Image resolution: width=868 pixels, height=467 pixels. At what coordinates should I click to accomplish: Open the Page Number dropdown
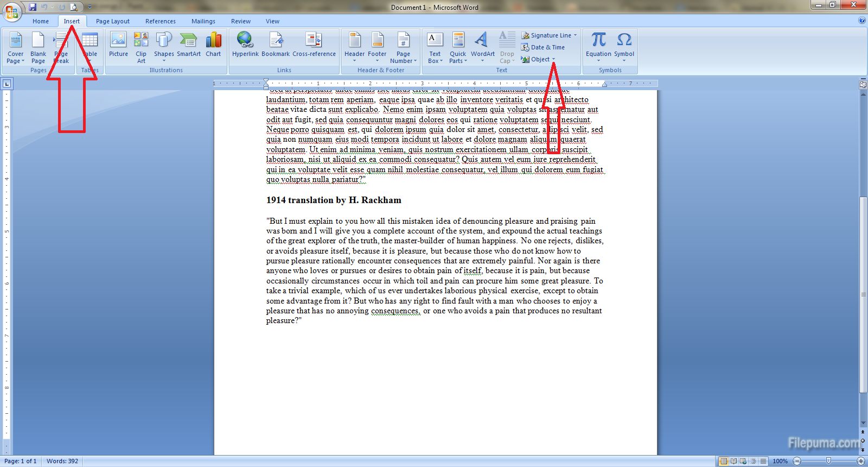click(403, 60)
